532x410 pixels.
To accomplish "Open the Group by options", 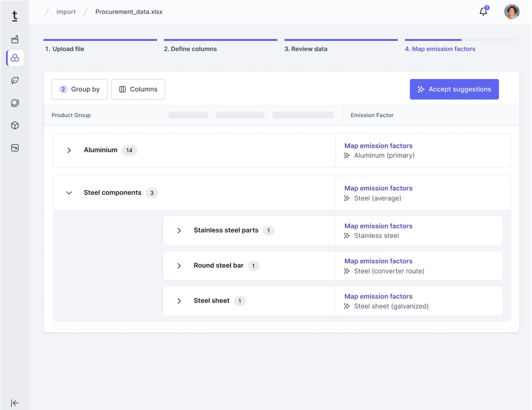I will click(x=79, y=89).
